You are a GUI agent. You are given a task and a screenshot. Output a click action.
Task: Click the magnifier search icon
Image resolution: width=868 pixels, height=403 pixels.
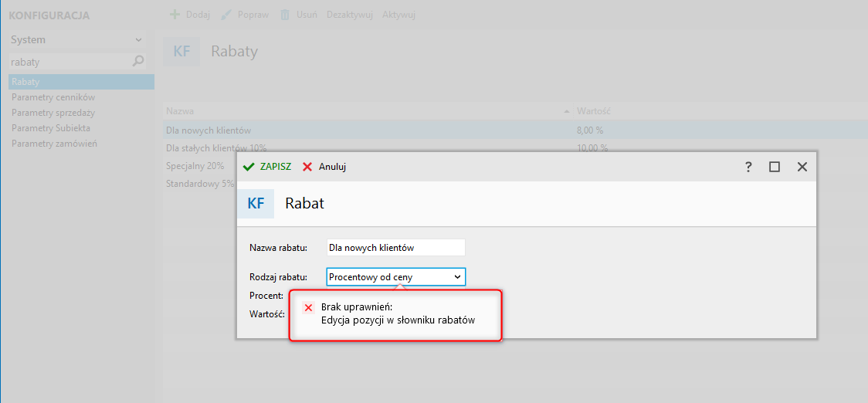point(138,62)
